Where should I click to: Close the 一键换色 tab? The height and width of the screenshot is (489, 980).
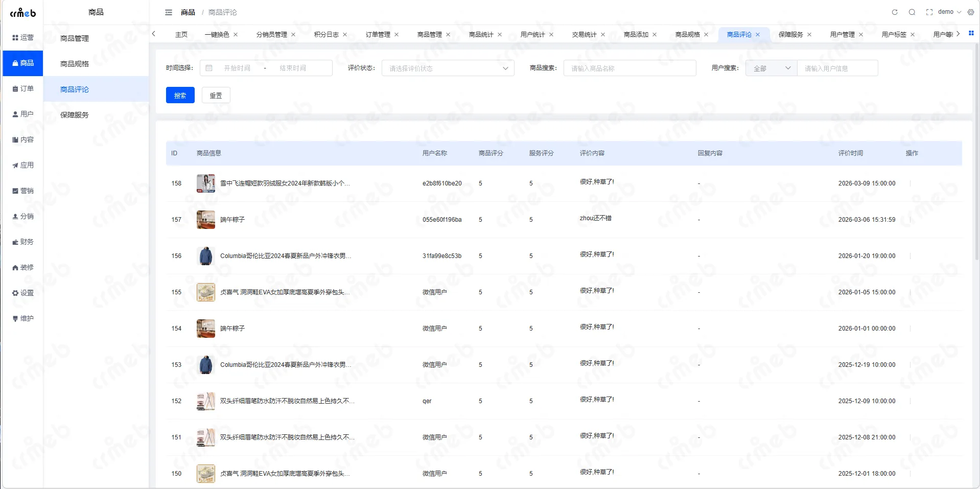236,35
